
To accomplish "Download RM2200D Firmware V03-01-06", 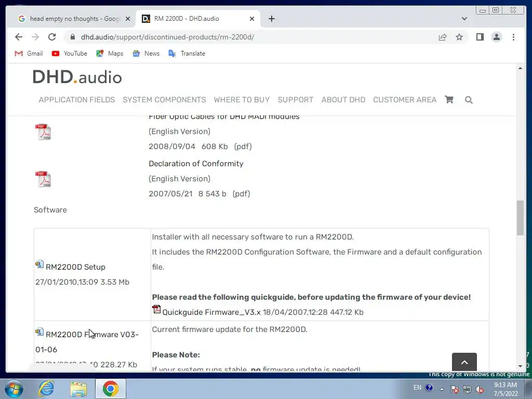I will (87, 342).
